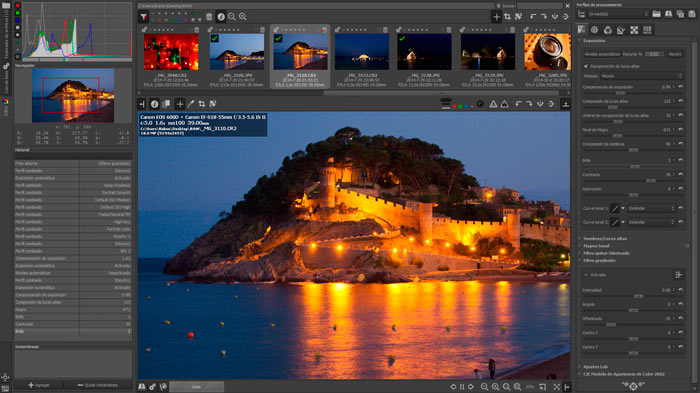Toggle image info overlay in editor toolbar
The width and height of the screenshot is (700, 393).
click(x=154, y=104)
